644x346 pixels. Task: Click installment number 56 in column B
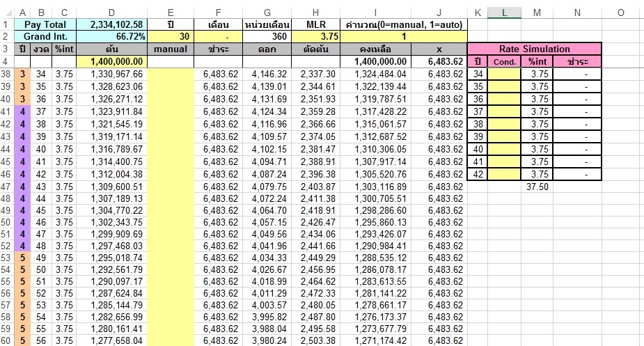(40, 340)
